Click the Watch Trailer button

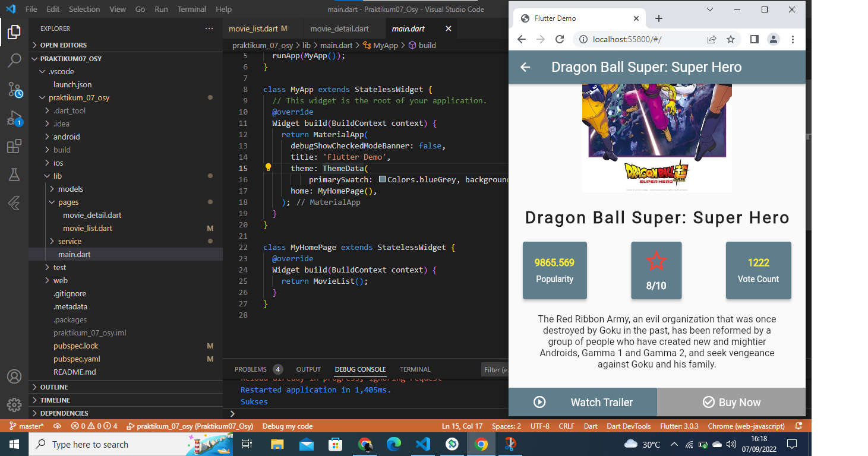pyautogui.click(x=583, y=402)
